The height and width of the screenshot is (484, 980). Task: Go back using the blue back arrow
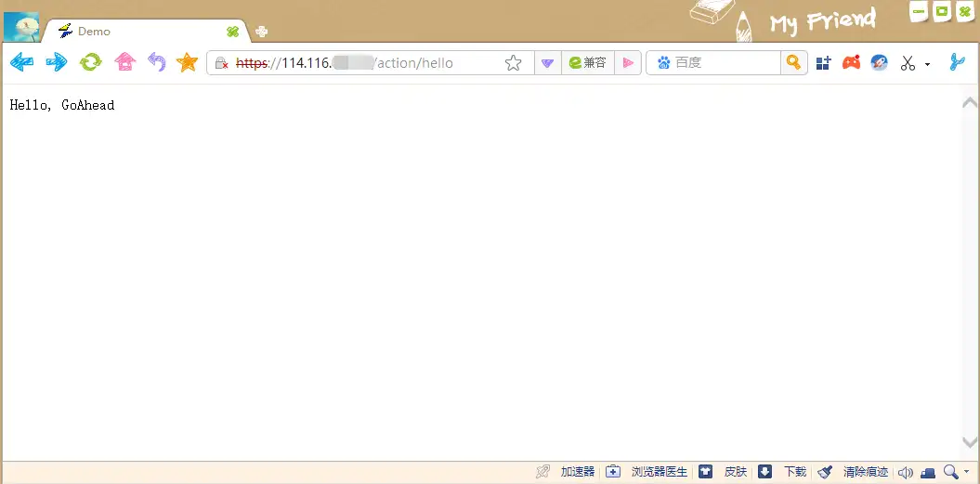[21, 62]
